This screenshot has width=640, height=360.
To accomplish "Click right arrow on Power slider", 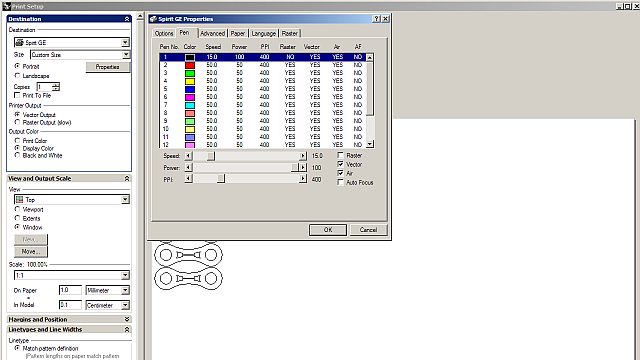I will [302, 167].
